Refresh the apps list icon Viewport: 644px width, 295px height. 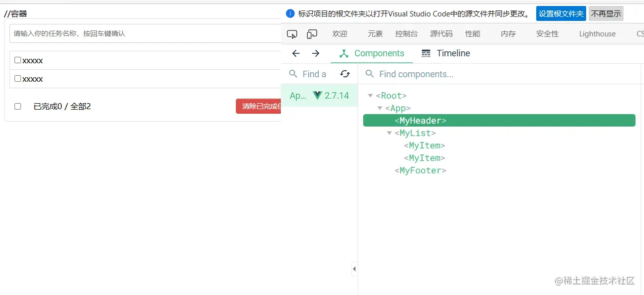(345, 74)
